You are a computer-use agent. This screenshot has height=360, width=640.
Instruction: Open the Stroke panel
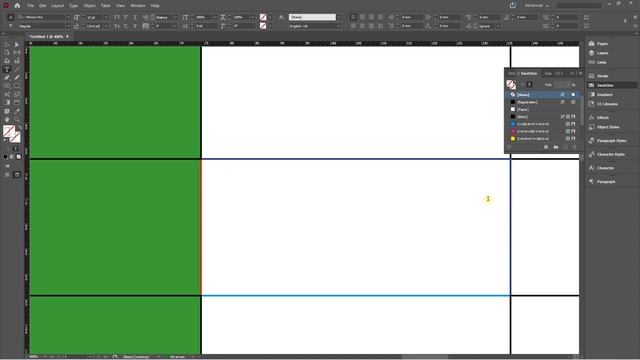click(x=602, y=76)
